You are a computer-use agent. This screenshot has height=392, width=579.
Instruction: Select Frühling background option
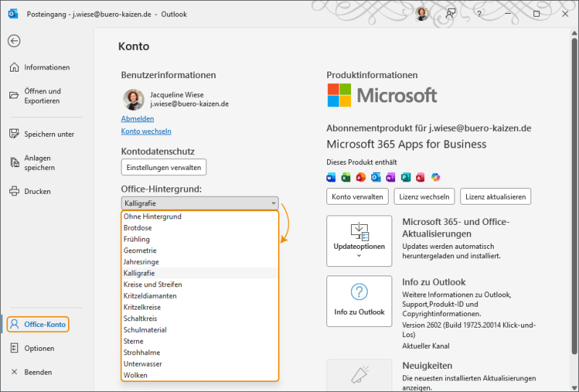pyautogui.click(x=200, y=239)
